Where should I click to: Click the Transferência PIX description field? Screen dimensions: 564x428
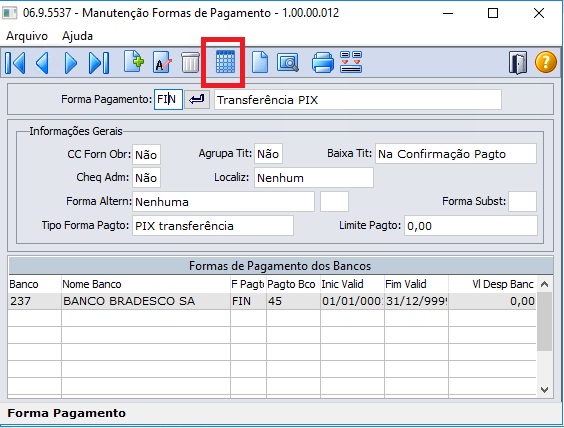tap(358, 100)
